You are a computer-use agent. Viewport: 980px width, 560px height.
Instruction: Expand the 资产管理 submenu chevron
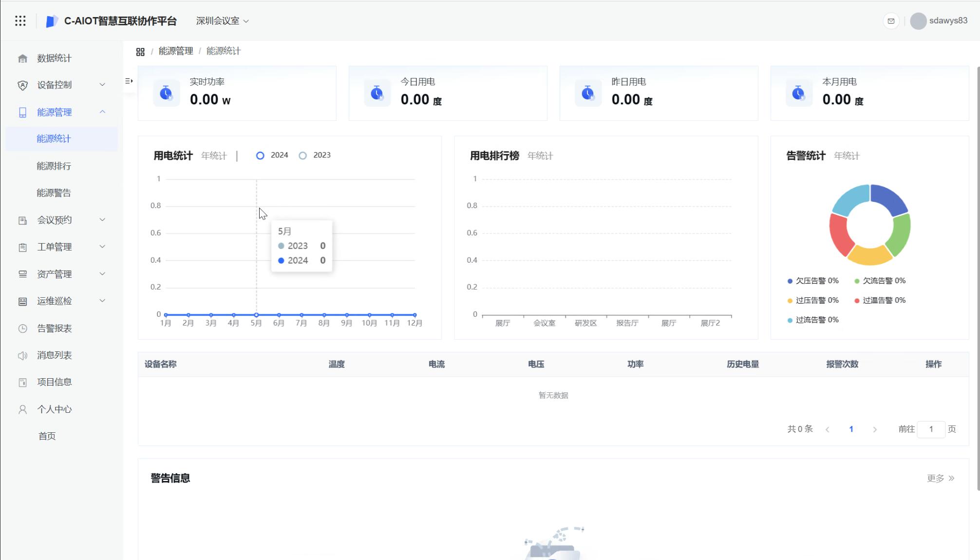102,274
